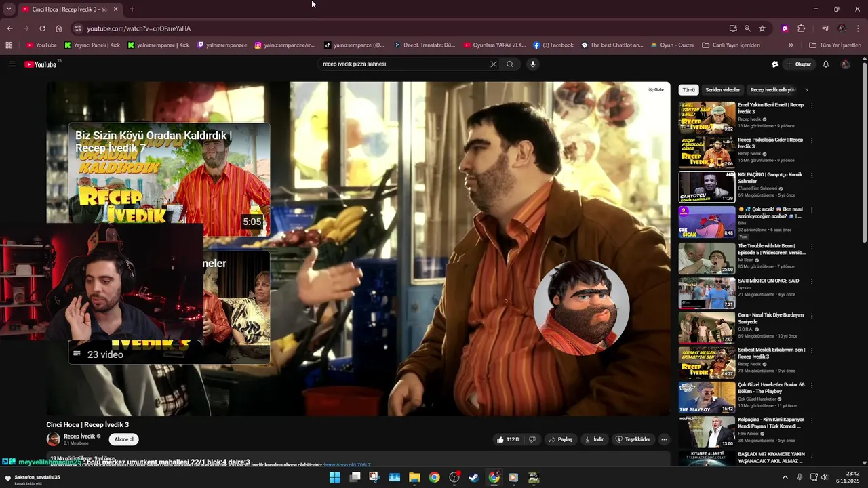Viewport: 868px width, 488px height.
Task: Open The Trouble with Mr Bean title
Action: tap(772, 249)
